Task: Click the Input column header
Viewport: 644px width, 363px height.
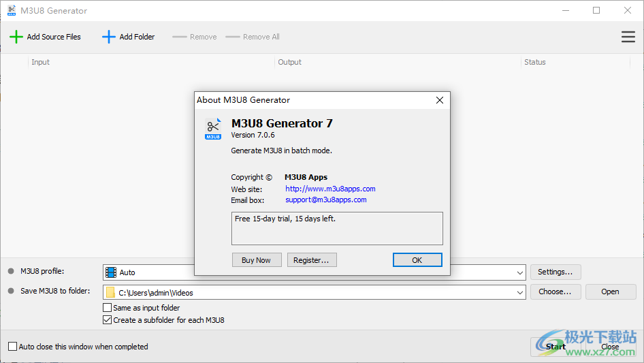Action: 151,62
